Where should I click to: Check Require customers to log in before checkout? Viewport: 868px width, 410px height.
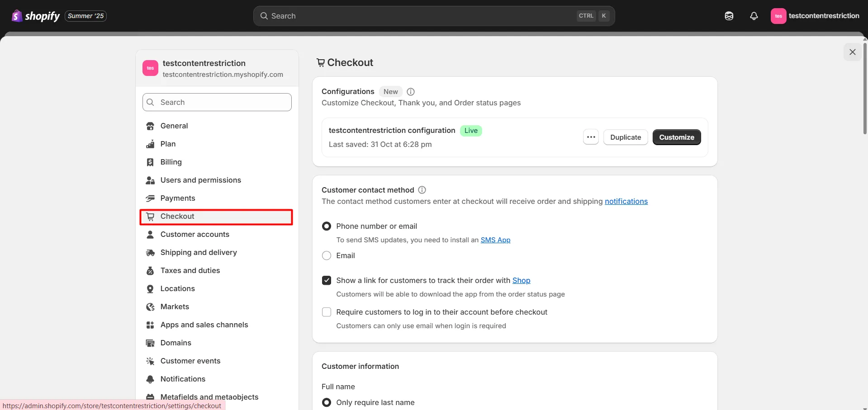click(327, 312)
